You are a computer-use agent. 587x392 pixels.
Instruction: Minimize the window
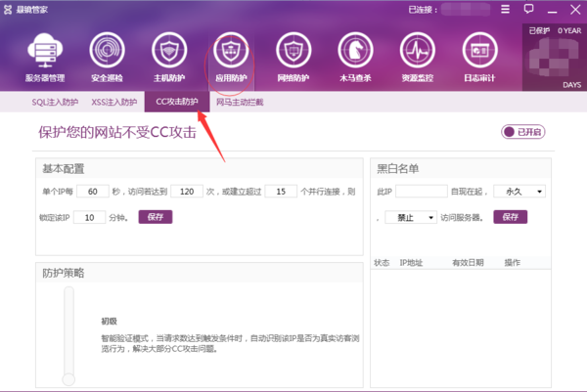point(552,12)
